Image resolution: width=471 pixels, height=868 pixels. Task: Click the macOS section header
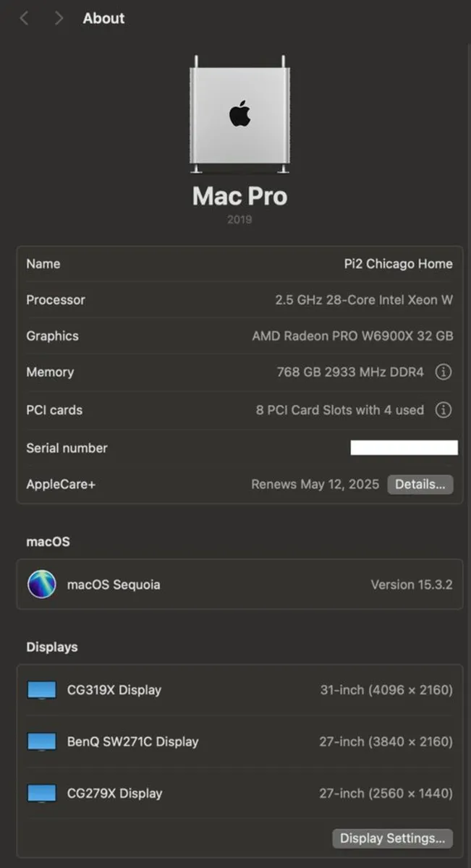48,541
